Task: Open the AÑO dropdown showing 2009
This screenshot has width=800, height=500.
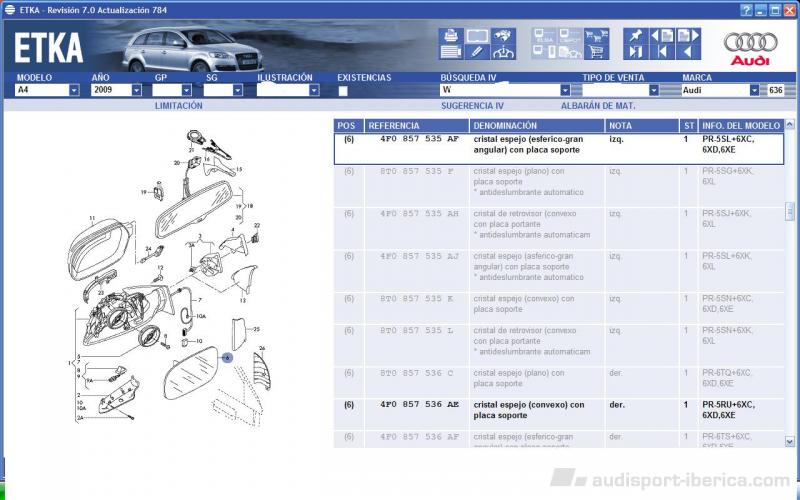Action: click(136, 90)
